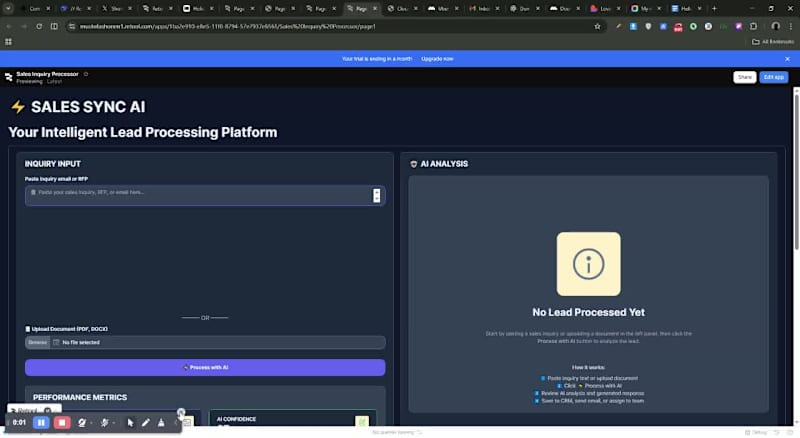The height and width of the screenshot is (438, 800).
Task: Click the large yellow info icon
Action: click(588, 264)
